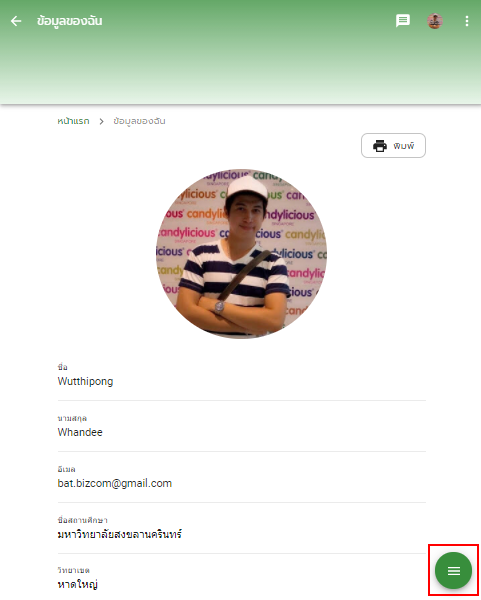
Task: Open the large circular profile photo
Action: tap(241, 254)
